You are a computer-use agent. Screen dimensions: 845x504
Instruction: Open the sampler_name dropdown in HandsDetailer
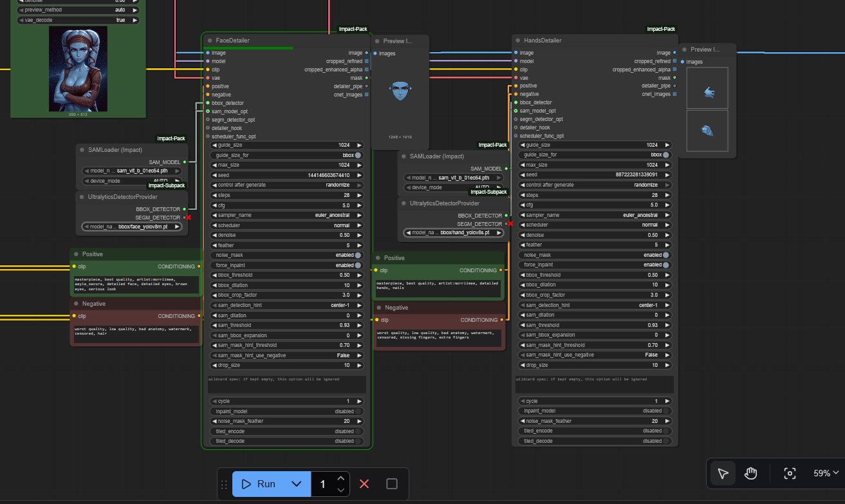click(x=595, y=215)
